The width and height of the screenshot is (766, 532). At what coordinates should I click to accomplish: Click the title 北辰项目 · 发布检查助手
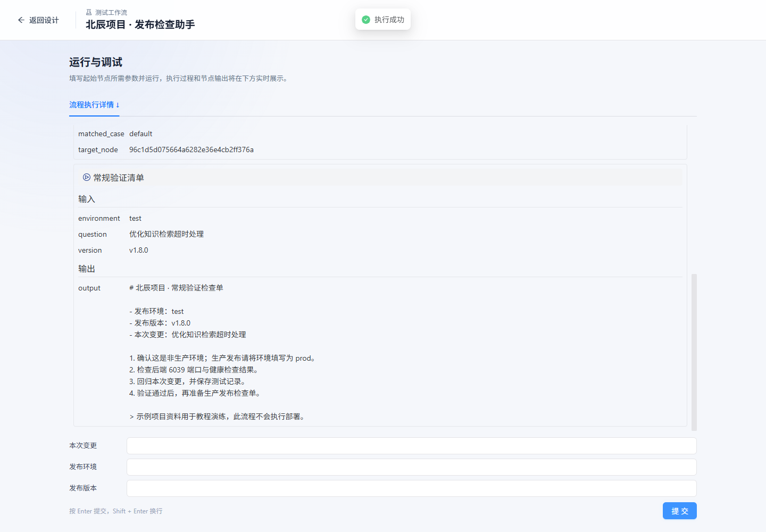[x=140, y=24]
